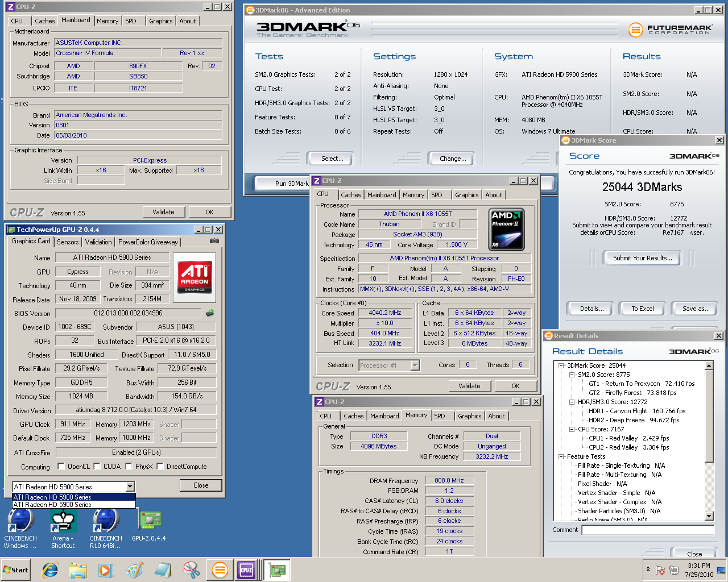Select SPD tab in CPU-Z Mainboard window
Image resolution: width=728 pixels, height=582 pixels.
(x=131, y=21)
